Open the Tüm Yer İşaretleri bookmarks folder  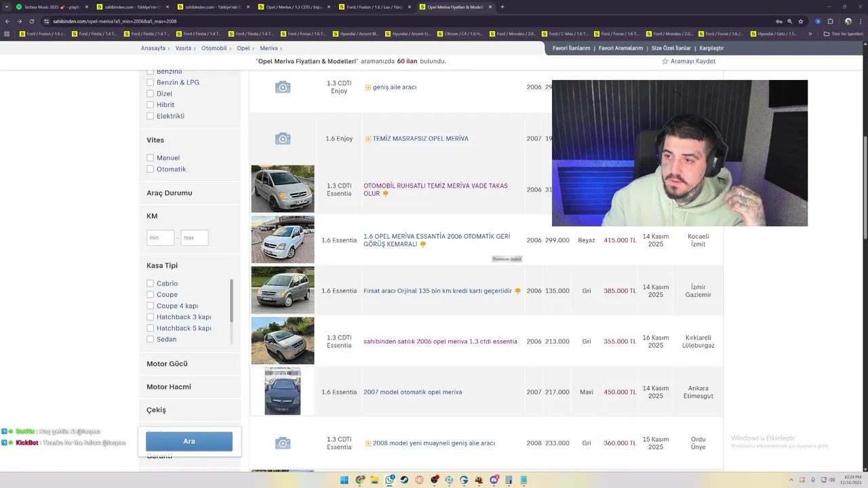[843, 34]
